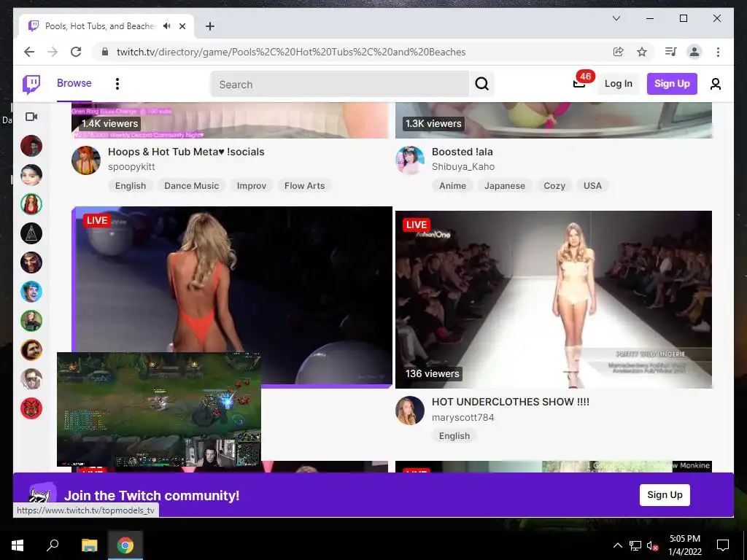This screenshot has width=747, height=560.
Task: Open Windows Start menu
Action: [18, 545]
